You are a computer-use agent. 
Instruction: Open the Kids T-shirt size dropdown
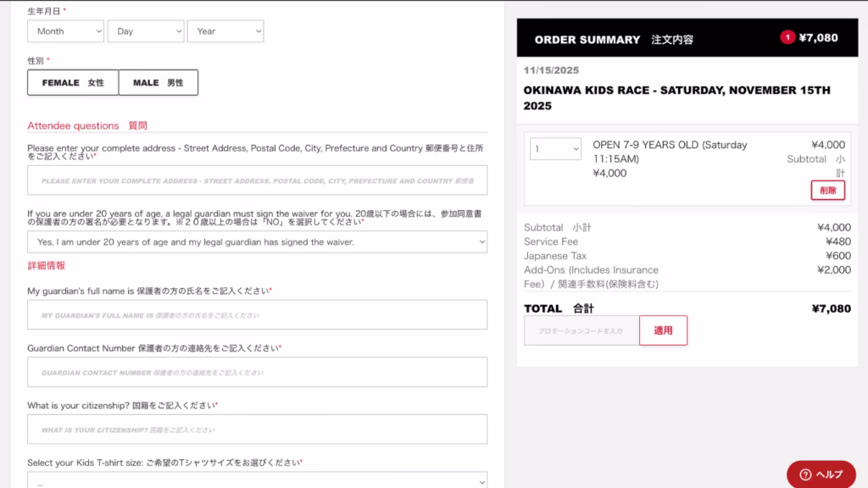click(258, 480)
